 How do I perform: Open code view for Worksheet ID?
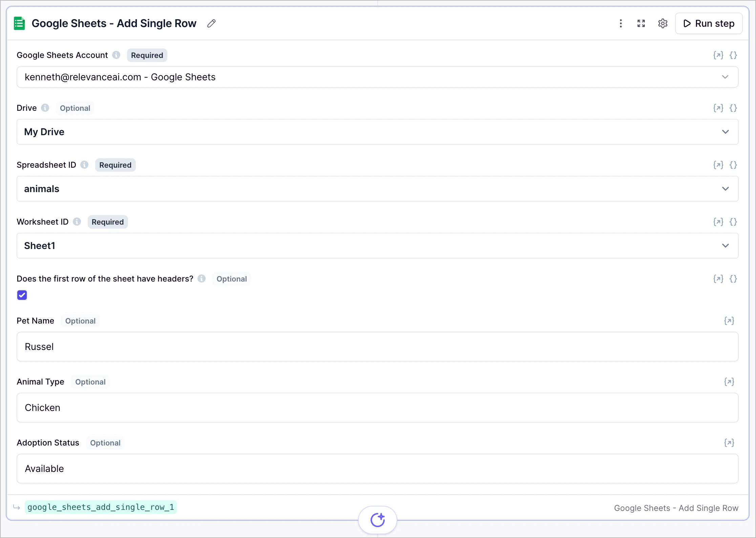coord(733,222)
